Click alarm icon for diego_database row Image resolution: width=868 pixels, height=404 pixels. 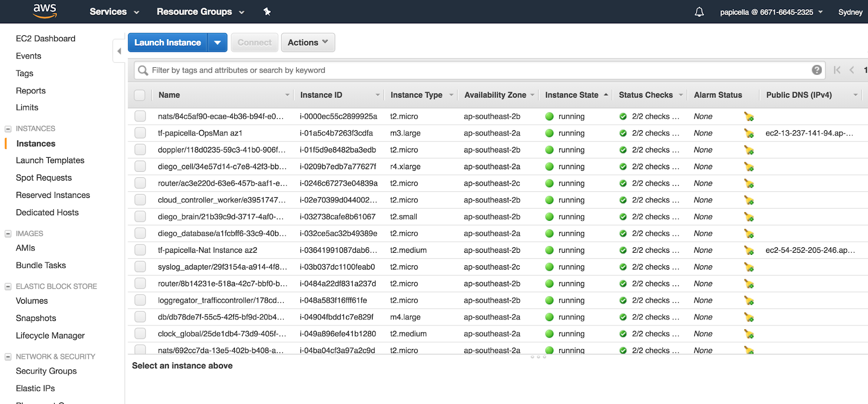749,234
